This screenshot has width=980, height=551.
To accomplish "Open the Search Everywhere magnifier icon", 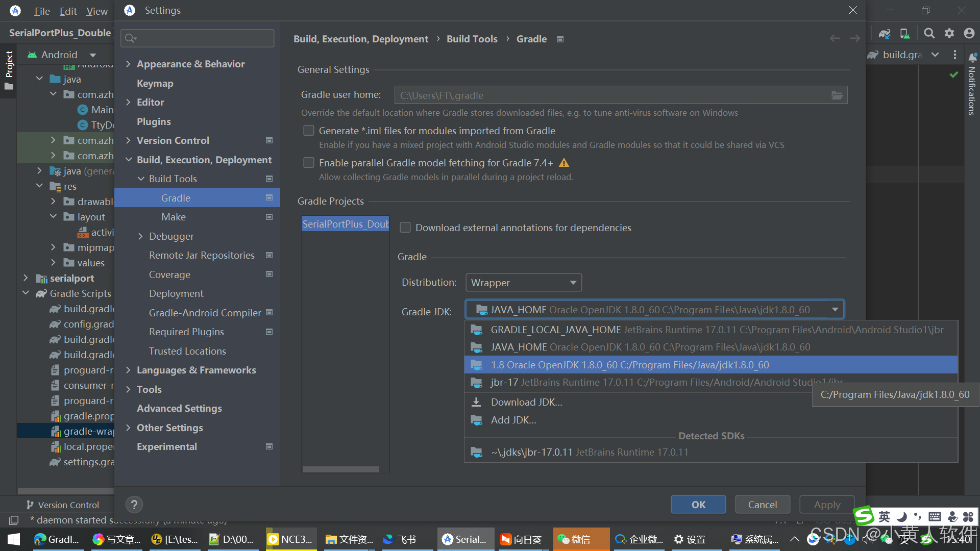I will (929, 34).
